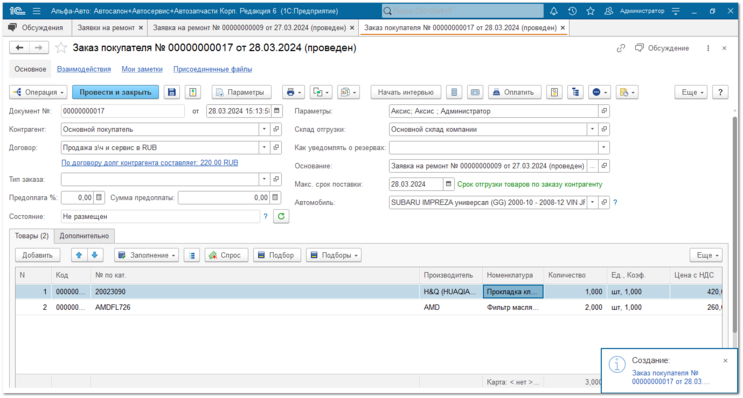Open the Взаимодействия section
This screenshot has width=743, height=398.
click(84, 69)
